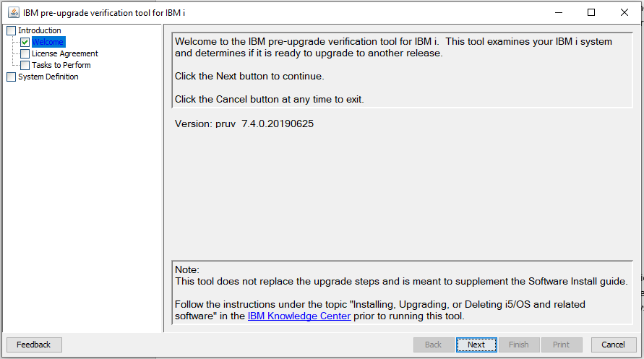Open License Agreement step in tree
Image resolution: width=644 pixels, height=359 pixels.
tap(64, 53)
